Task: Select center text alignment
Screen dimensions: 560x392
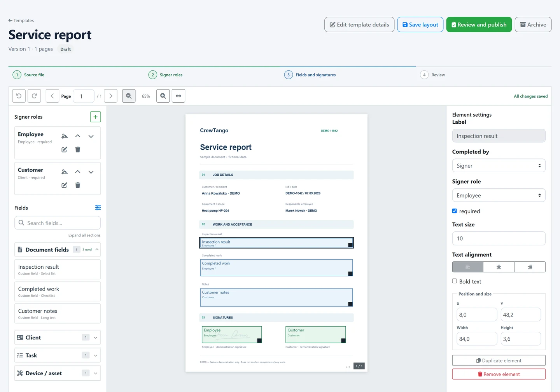Action: click(x=499, y=267)
